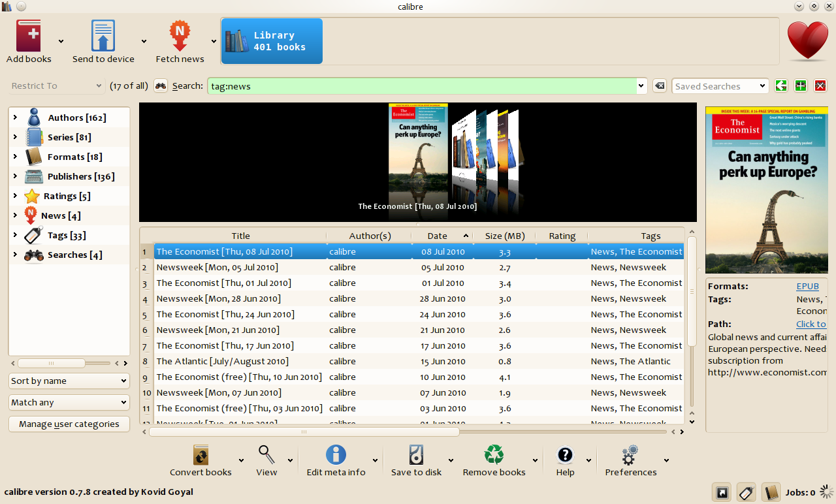The width and height of the screenshot is (836, 504).
Task: Open the Sort by name dropdown
Action: click(69, 381)
